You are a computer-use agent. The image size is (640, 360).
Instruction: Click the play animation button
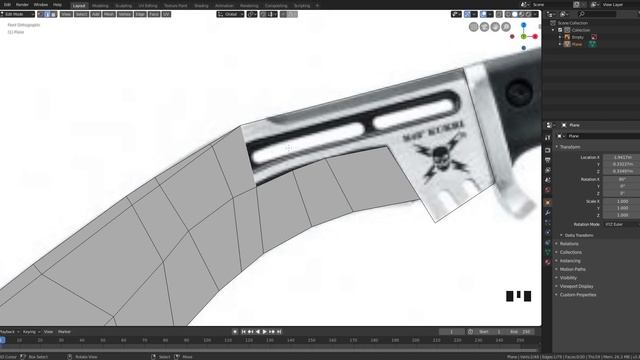(x=264, y=332)
